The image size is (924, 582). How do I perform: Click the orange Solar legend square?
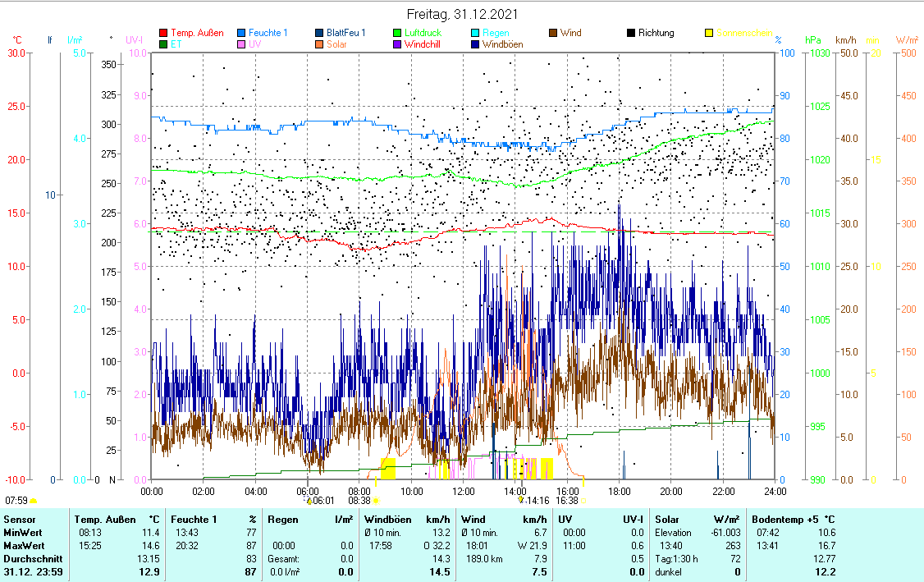pyautogui.click(x=319, y=44)
